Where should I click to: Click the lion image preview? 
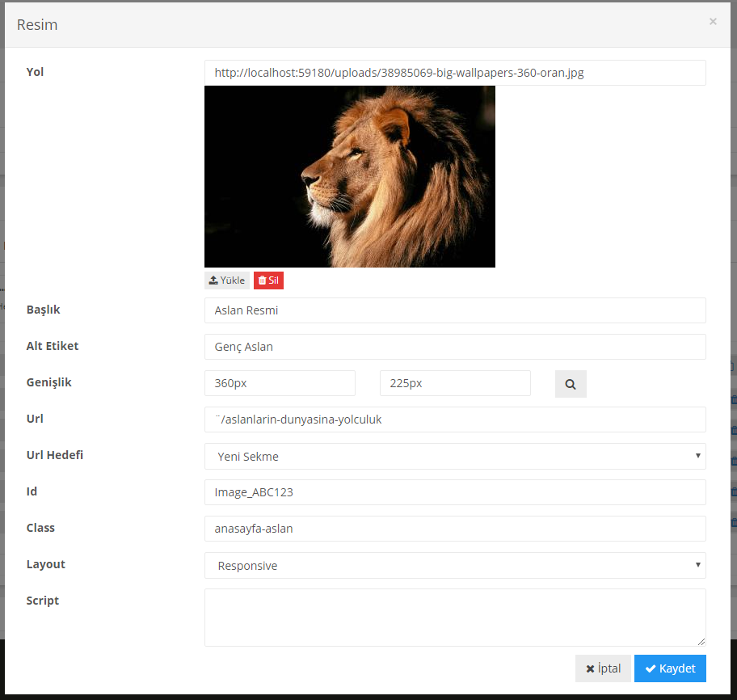[x=350, y=176]
